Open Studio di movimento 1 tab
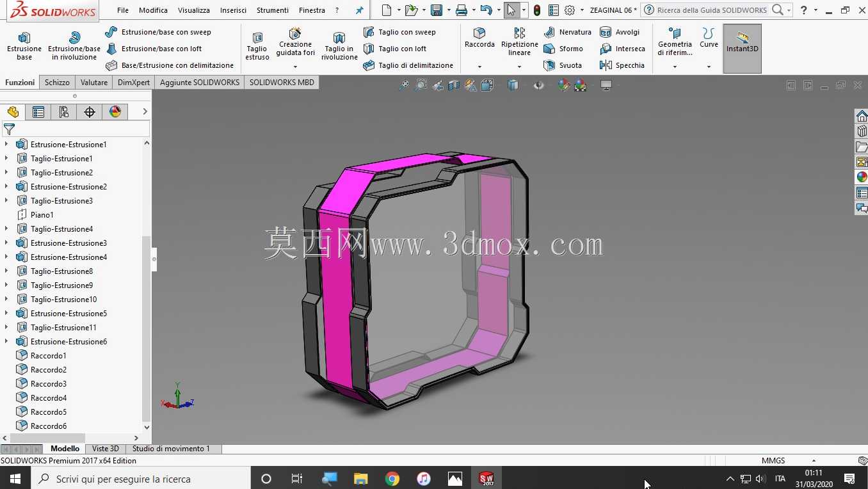This screenshot has width=868, height=489. coord(171,449)
